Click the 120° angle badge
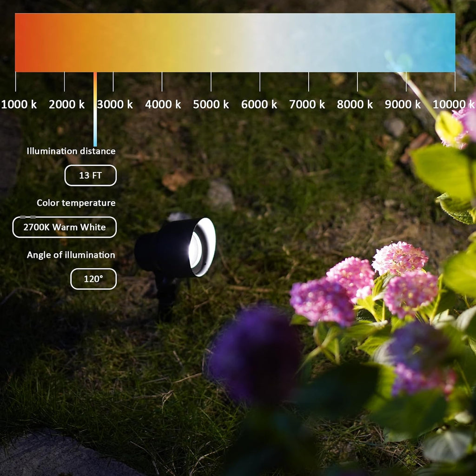This screenshot has height=476, width=476. pyautogui.click(x=93, y=279)
